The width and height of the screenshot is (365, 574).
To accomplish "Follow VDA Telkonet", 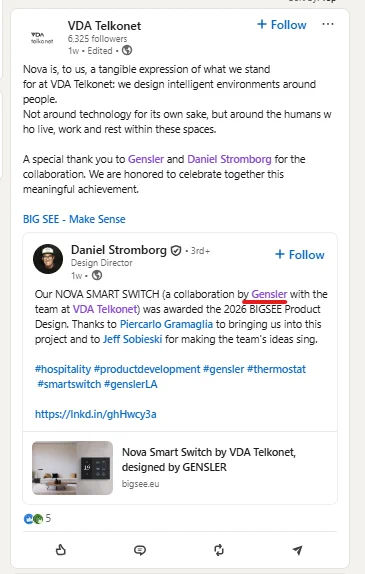I will 282,25.
